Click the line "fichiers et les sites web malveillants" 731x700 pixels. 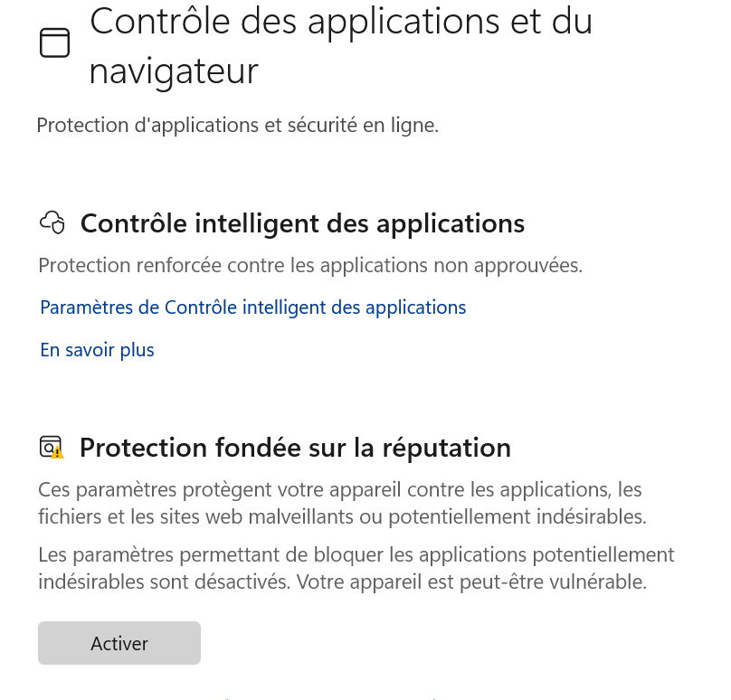pyautogui.click(x=342, y=517)
